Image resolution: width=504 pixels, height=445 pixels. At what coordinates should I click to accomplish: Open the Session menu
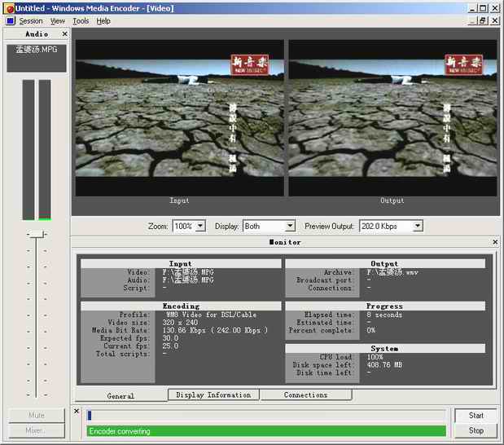coord(31,20)
